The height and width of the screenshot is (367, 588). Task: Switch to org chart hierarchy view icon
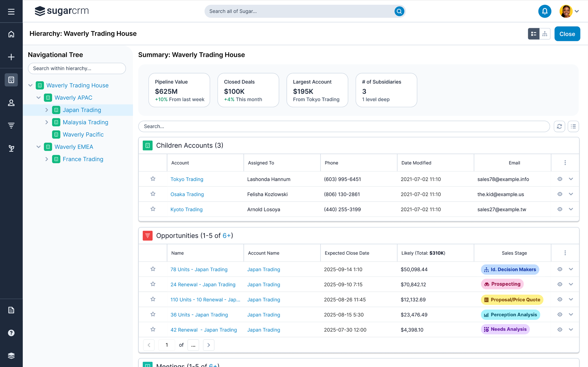click(x=545, y=34)
